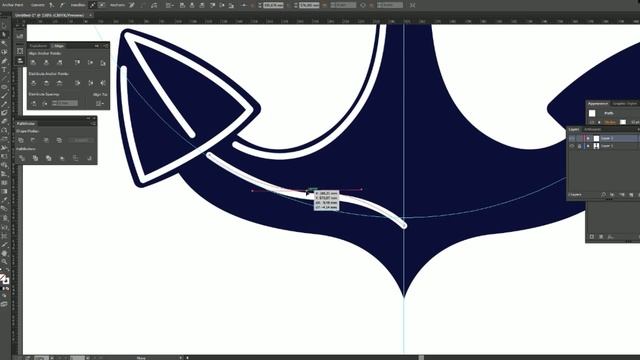Expand the Stroke row in Appearance panel
640x360 pixels.
[x=599, y=122]
